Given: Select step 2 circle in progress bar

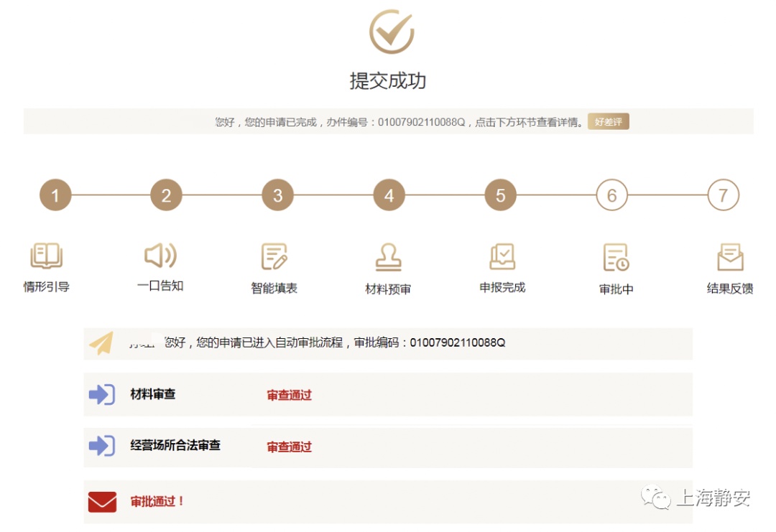Looking at the screenshot, I should (x=166, y=195).
